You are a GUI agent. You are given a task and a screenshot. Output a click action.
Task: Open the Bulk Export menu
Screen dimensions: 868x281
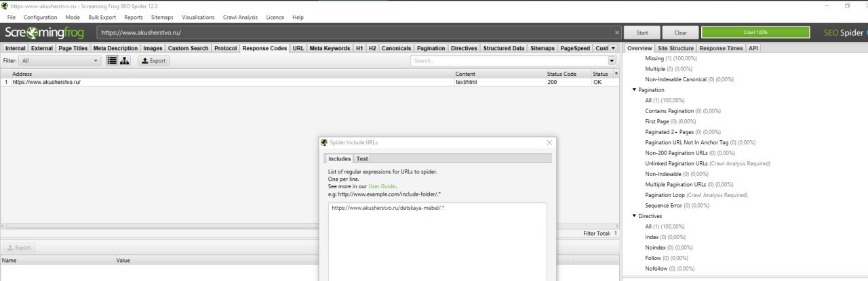click(102, 17)
